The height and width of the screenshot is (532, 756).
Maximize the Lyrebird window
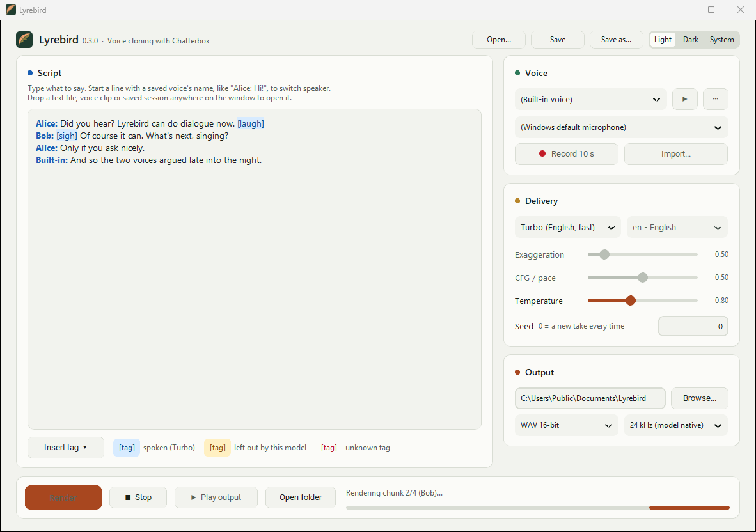coord(711,10)
